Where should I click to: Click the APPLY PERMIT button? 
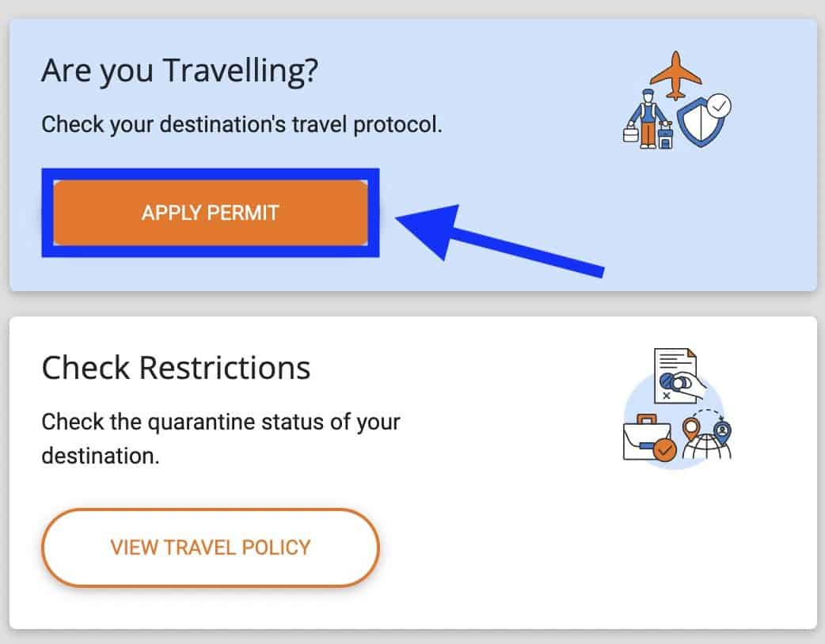click(x=210, y=212)
